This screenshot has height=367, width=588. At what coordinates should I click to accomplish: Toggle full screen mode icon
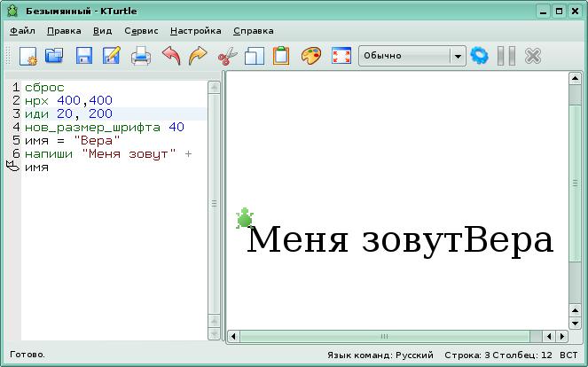(x=341, y=56)
